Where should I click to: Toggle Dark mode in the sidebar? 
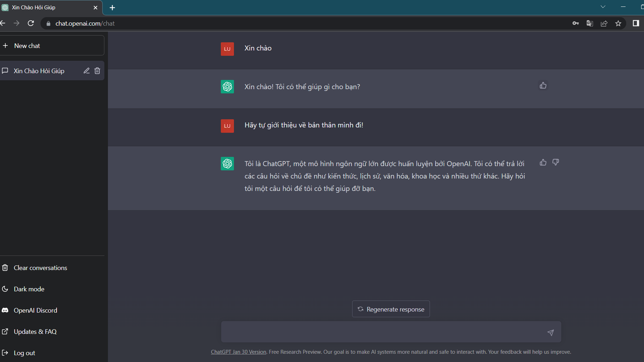click(29, 289)
